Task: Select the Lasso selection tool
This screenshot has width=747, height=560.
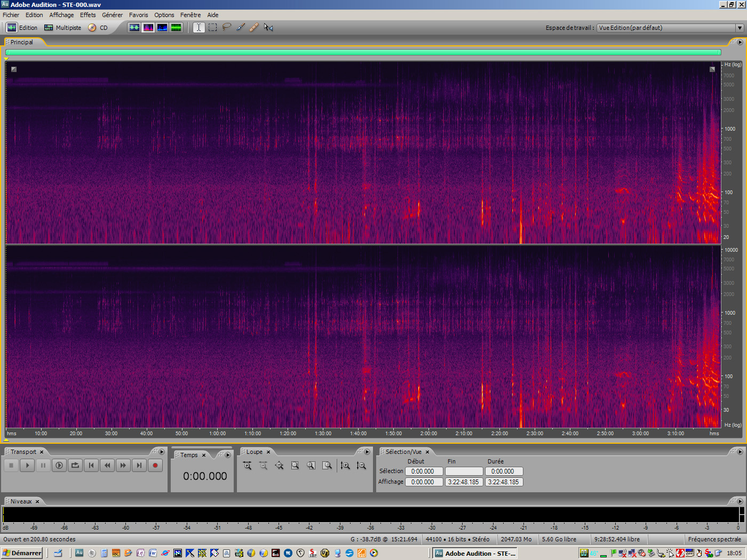Action: coord(227,27)
